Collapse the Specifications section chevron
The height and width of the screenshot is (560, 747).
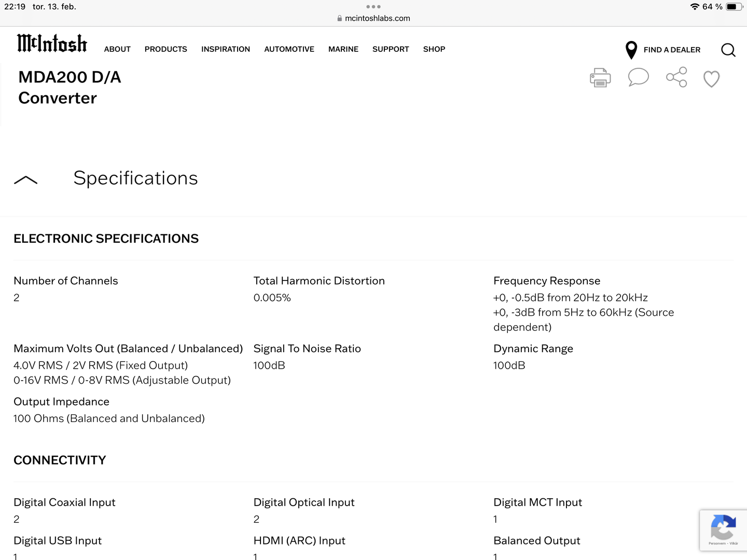point(25,180)
